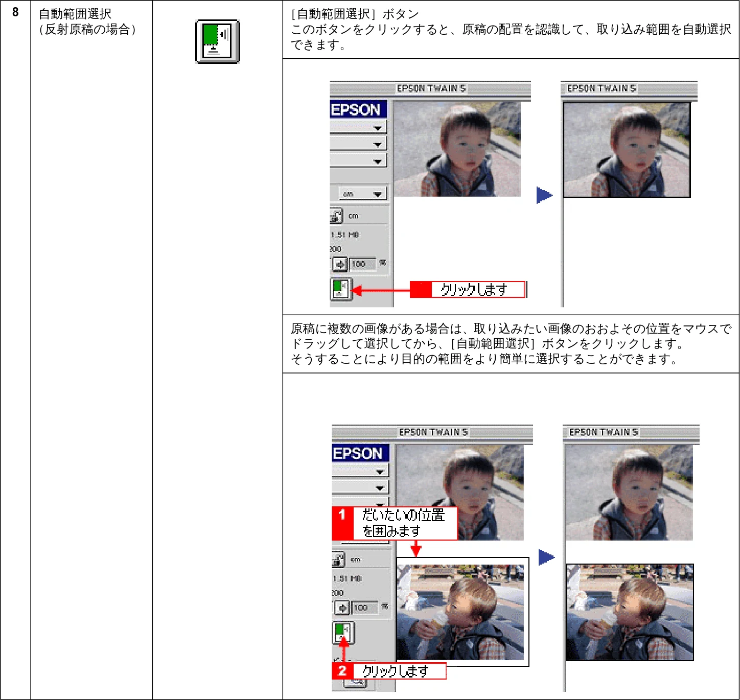Image resolution: width=740 pixels, height=700 pixels.
Task: Toggle the size lock icon in the two-photo example
Action: 338,559
